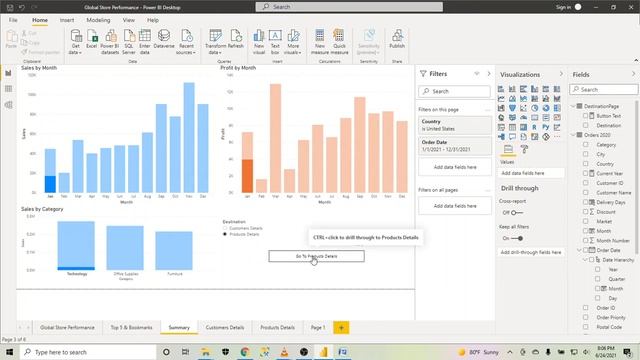Switch to Model view in left sidebar
Image resolution: width=640 pixels, height=360 pixels.
pos(8,105)
